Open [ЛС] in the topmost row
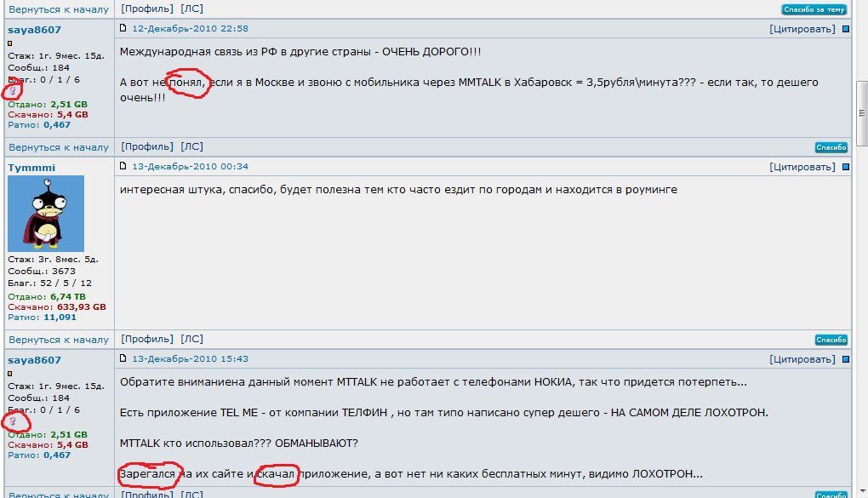This screenshot has height=498, width=868. [x=192, y=9]
